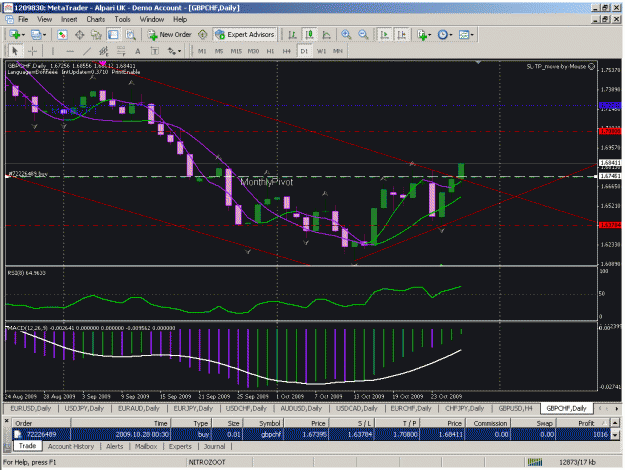Open the Strategy Tester icon
625x470 pixels.
click(x=131, y=35)
